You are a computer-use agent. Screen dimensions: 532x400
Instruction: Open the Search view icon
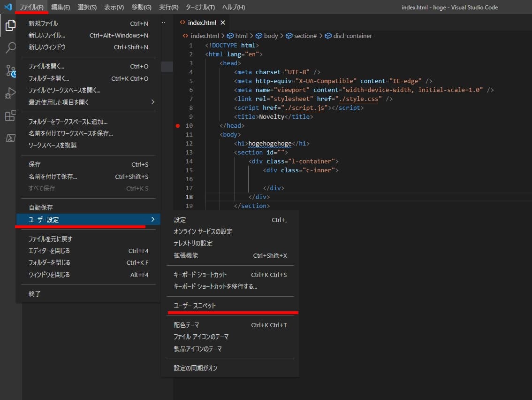pos(10,48)
